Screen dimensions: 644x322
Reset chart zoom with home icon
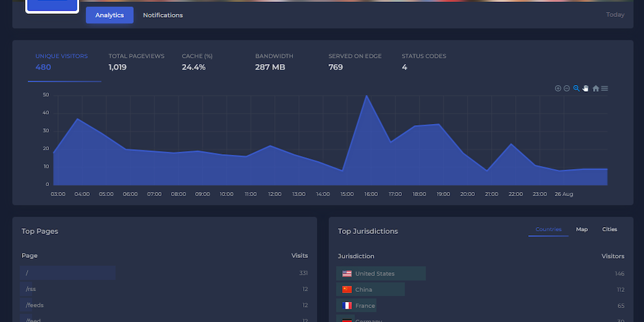[x=596, y=89]
